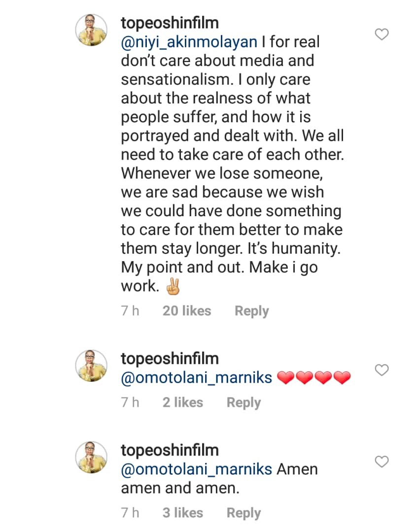This screenshot has height=532, width=414.
Task: View who gave the 2 likes
Action: click(183, 402)
